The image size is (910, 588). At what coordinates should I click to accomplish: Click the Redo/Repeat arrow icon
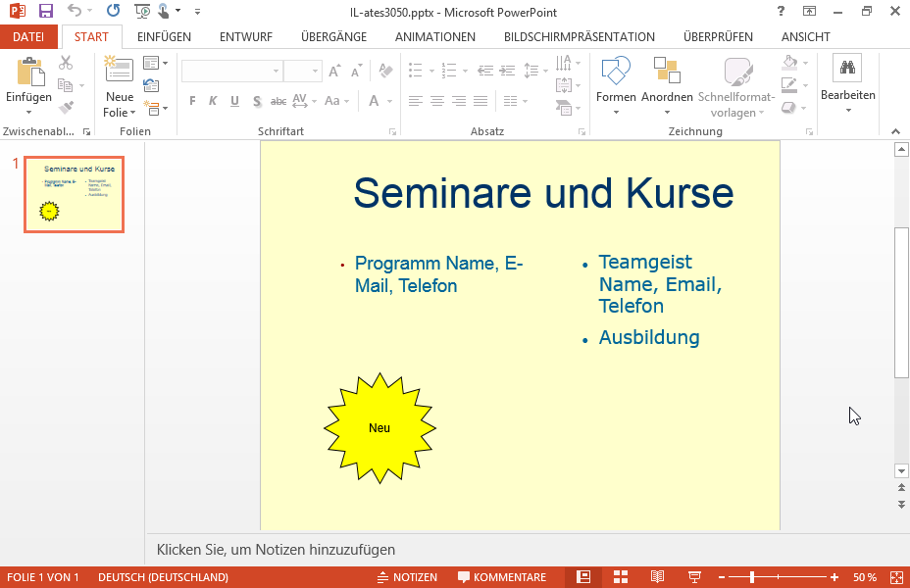coord(113,11)
